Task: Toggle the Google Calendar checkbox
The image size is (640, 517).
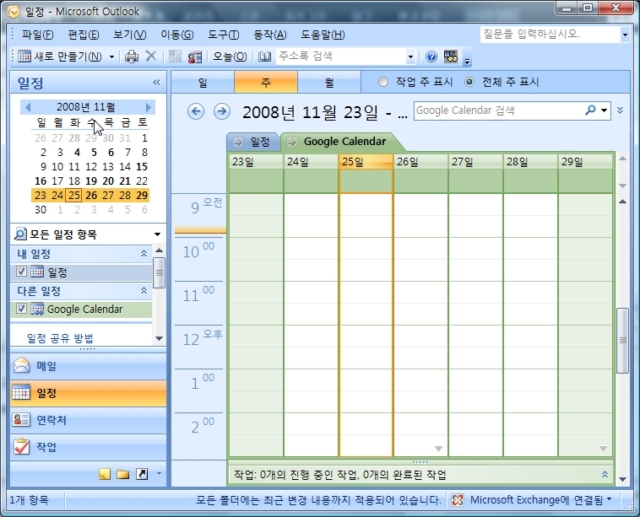Action: (21, 309)
